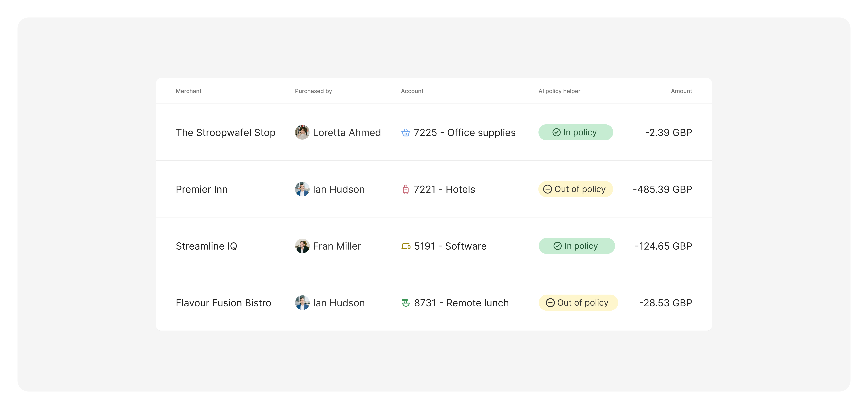868x409 pixels.
Task: Click the devices icon beside Software
Action: [x=406, y=246]
